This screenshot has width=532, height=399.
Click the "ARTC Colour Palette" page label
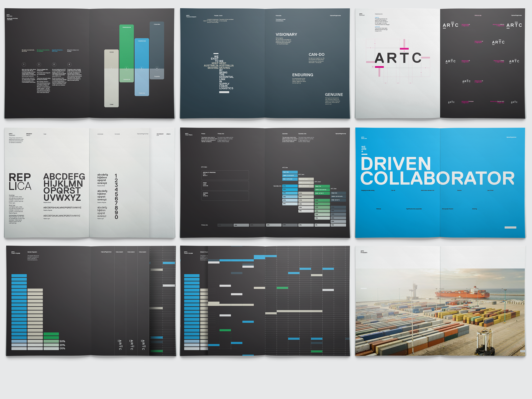tap(189, 134)
